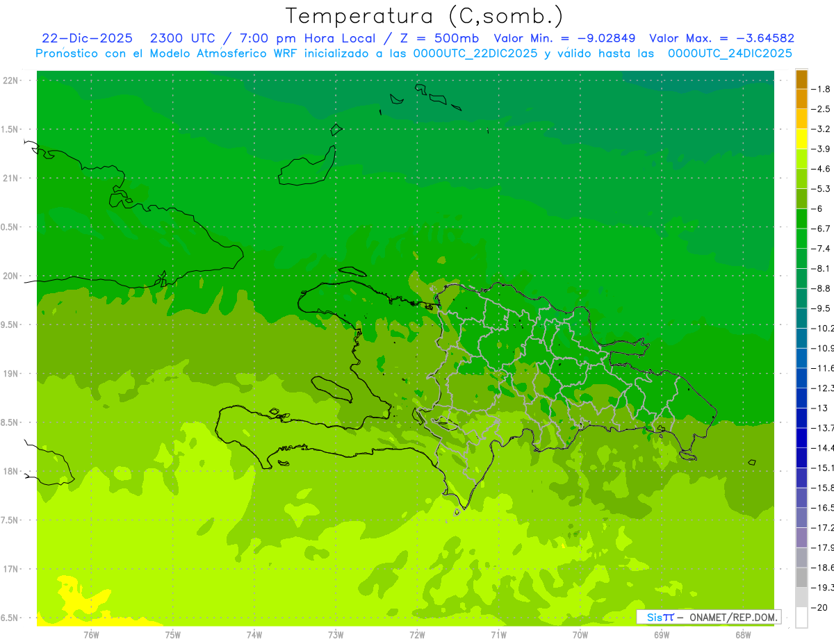Click the 'Valor Min. = -9.02849' readout

pos(564,38)
